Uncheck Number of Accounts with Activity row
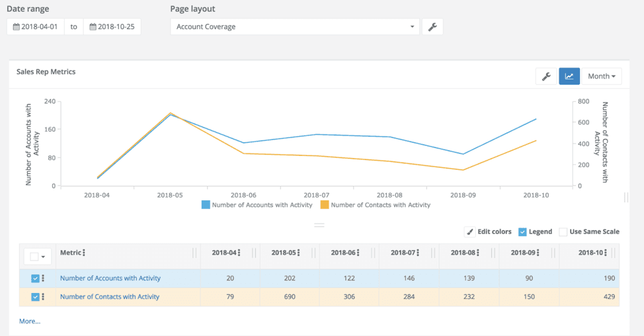 click(x=35, y=278)
